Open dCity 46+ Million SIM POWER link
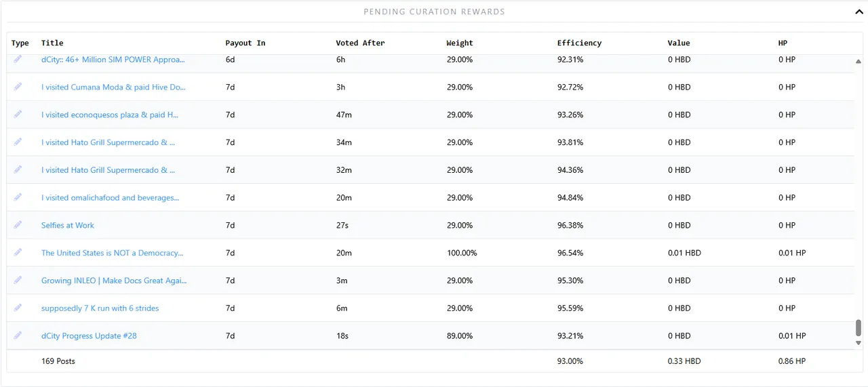This screenshot has height=387, width=868. [x=113, y=60]
